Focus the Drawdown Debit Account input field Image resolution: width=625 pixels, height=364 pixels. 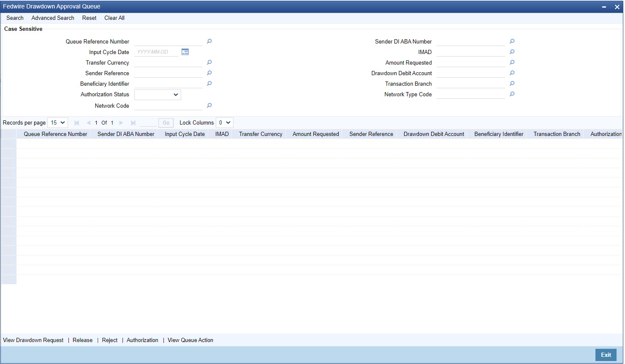point(471,73)
